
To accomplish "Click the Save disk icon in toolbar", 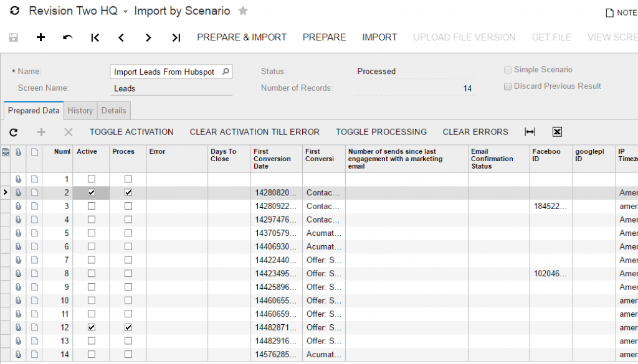I will tap(14, 37).
